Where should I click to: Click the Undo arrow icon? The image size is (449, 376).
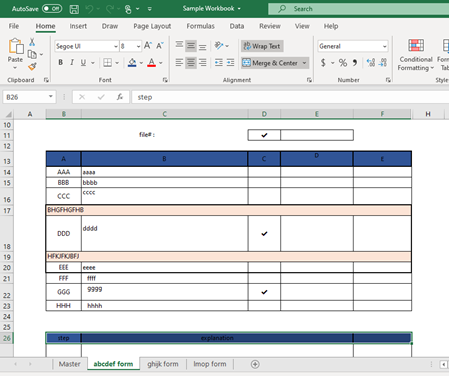click(x=89, y=9)
